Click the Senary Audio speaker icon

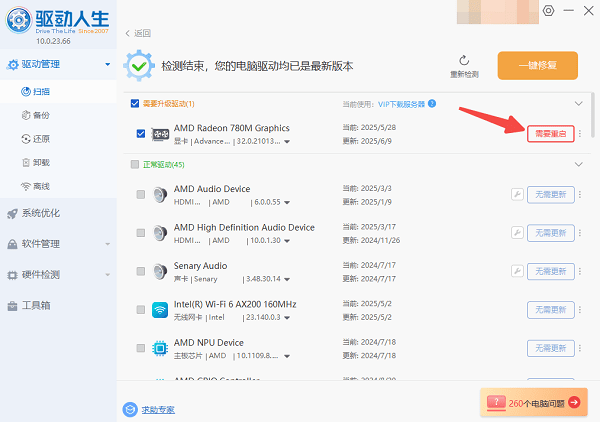point(160,271)
